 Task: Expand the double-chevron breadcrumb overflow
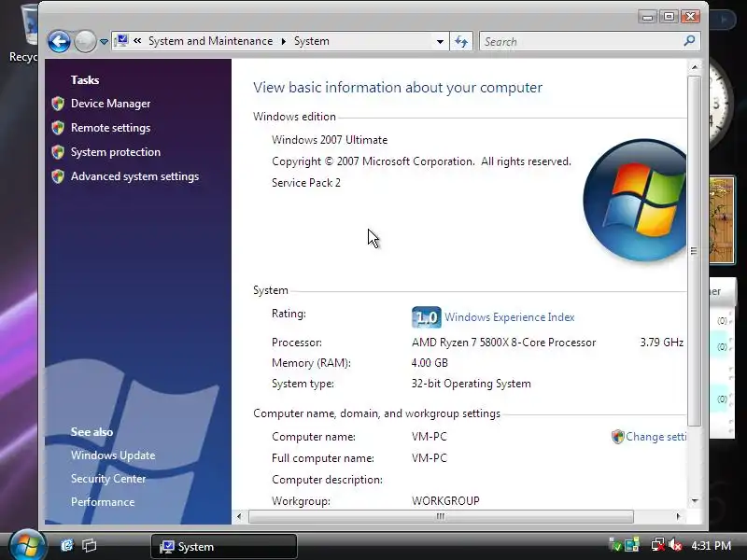137,41
